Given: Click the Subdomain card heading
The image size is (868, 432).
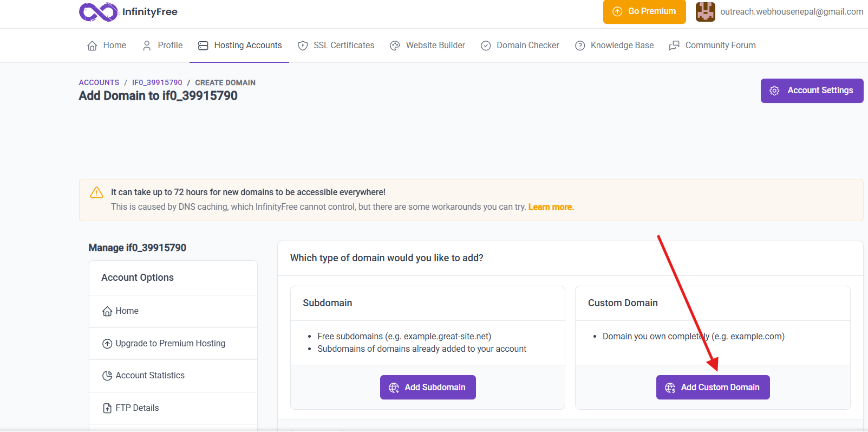Looking at the screenshot, I should point(328,303).
